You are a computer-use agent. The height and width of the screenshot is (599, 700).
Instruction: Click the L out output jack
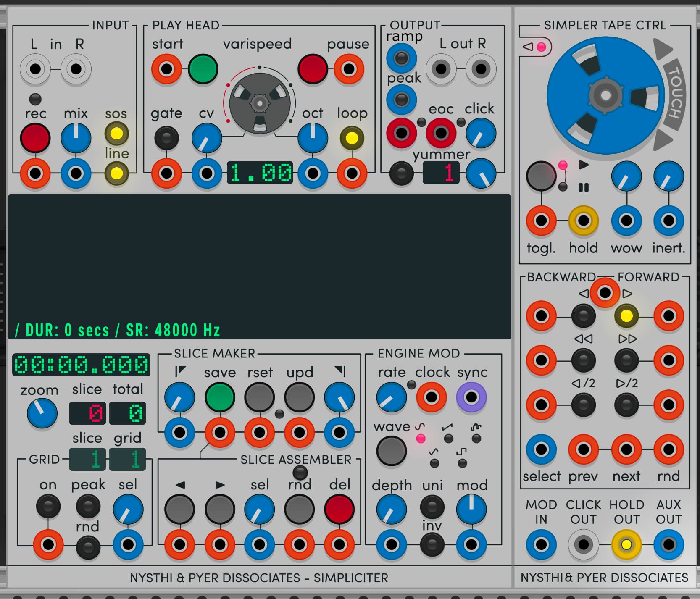(441, 69)
